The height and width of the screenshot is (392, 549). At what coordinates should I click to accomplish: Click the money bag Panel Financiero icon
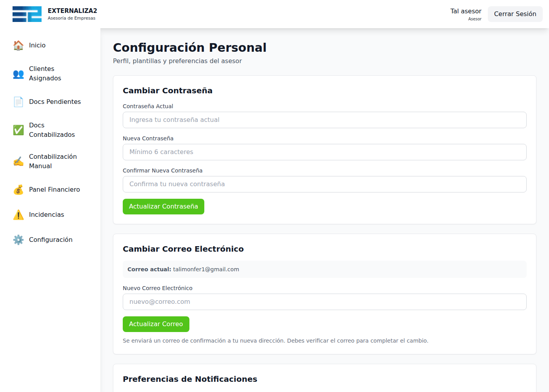tap(18, 190)
